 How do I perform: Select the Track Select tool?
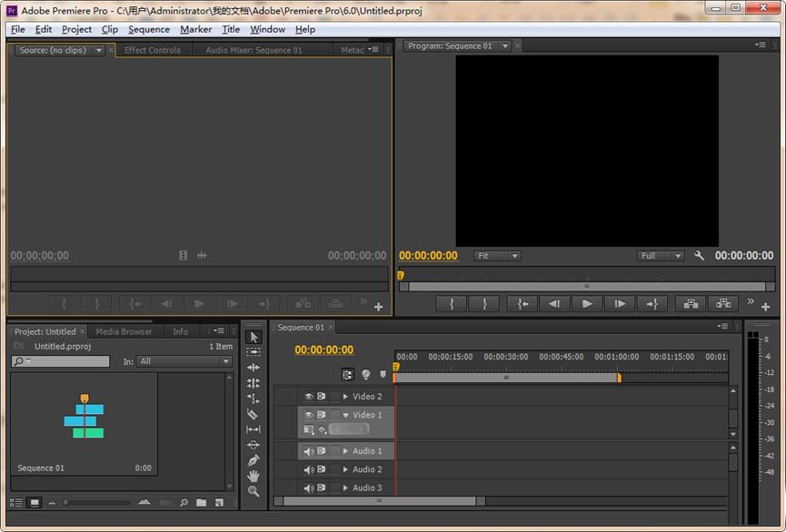coord(254,352)
